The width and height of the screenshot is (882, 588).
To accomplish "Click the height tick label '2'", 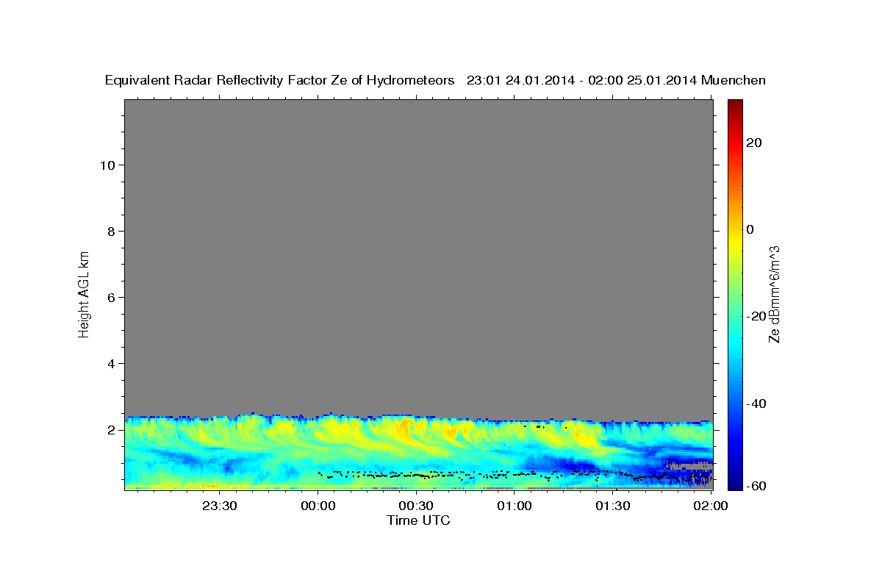I will point(110,429).
